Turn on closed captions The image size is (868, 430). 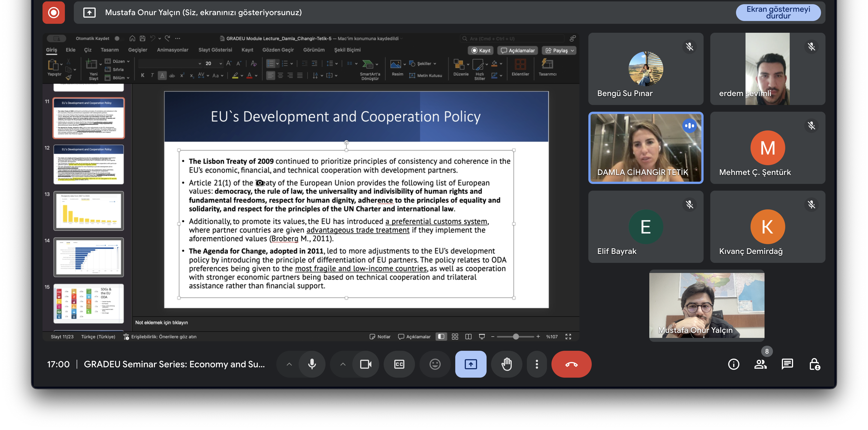point(399,364)
